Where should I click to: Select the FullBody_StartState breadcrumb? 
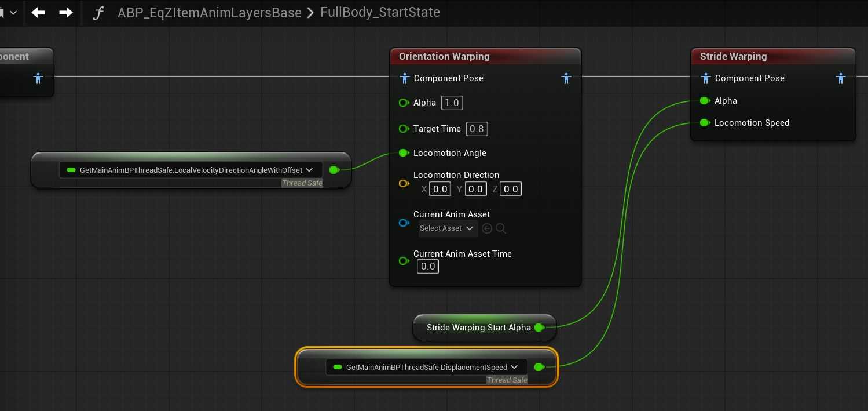(x=380, y=12)
